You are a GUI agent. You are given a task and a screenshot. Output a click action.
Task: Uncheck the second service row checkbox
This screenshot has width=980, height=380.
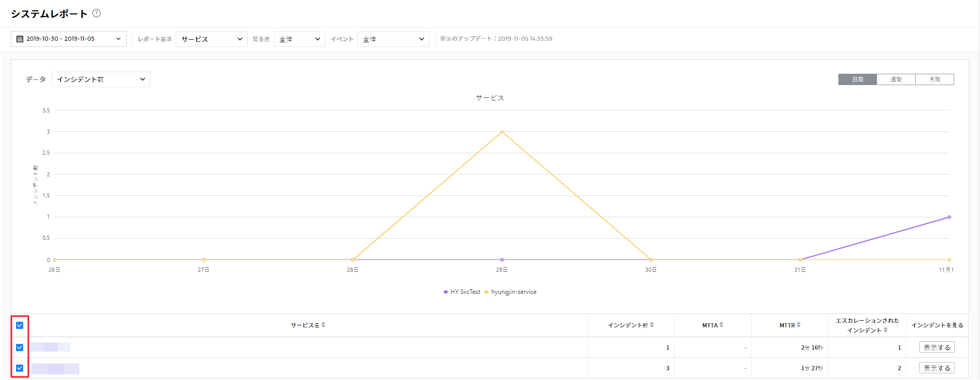[x=20, y=368]
